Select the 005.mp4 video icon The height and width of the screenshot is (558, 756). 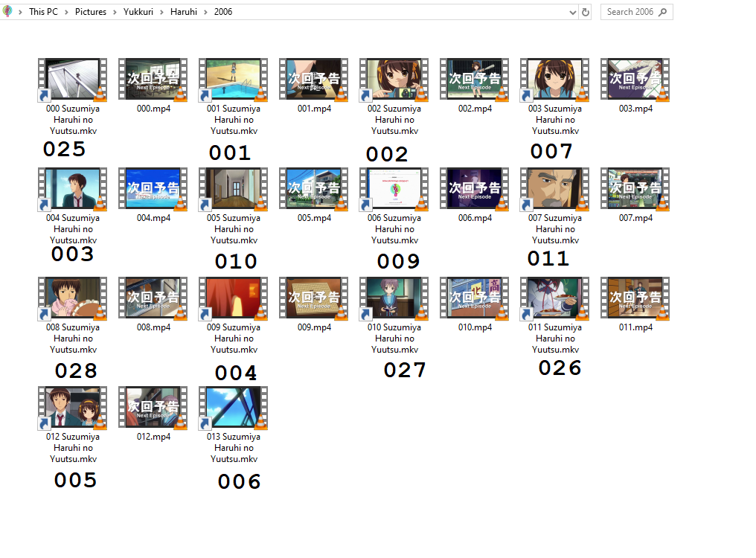click(314, 189)
